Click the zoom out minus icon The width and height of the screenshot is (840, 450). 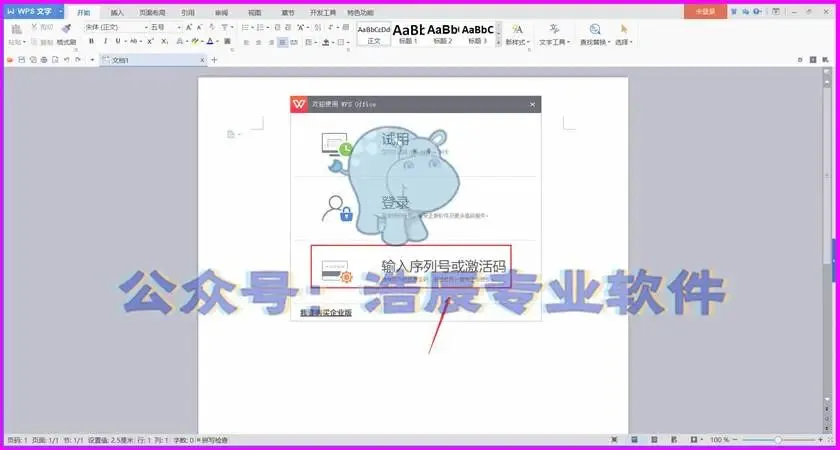735,440
